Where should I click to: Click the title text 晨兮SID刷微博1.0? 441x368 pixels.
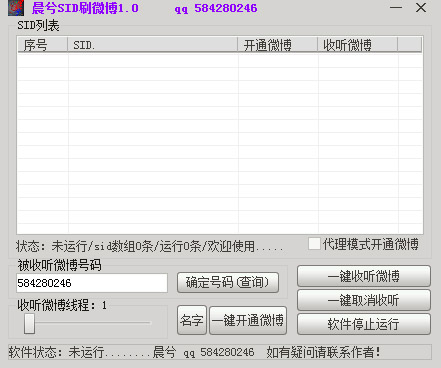(85, 8)
